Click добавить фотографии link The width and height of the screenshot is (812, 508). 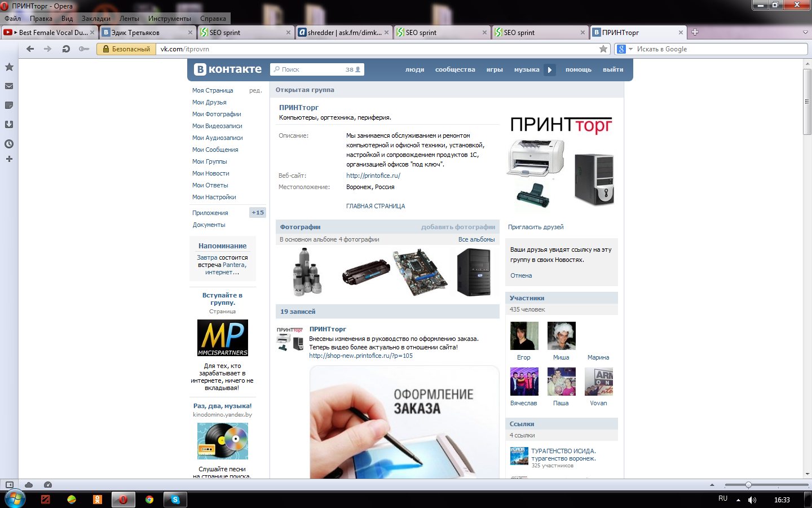(x=458, y=227)
